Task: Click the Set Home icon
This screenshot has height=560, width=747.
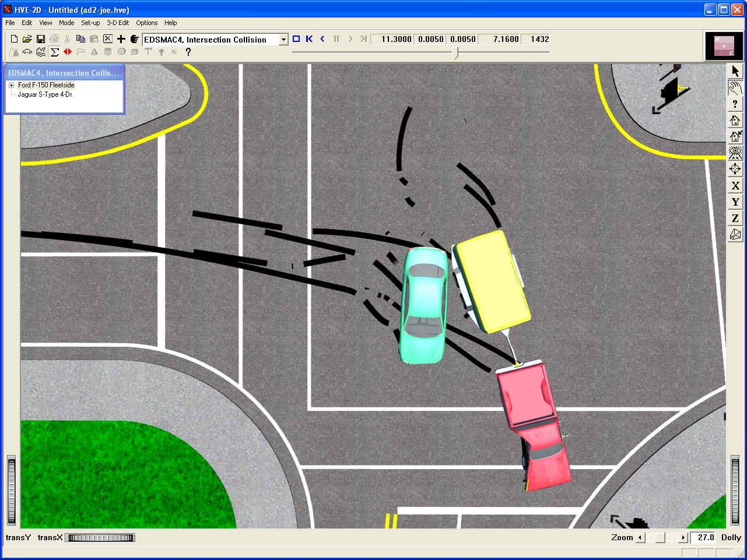Action: pos(735,136)
